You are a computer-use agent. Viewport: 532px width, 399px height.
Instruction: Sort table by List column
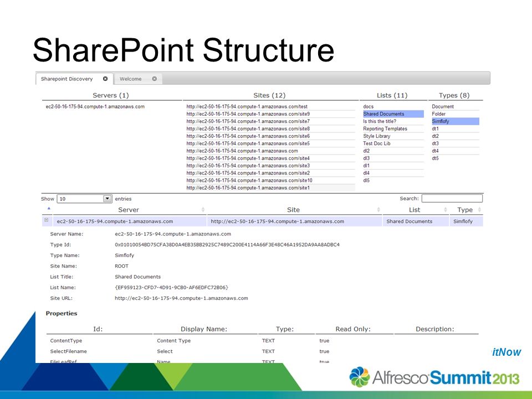click(415, 209)
